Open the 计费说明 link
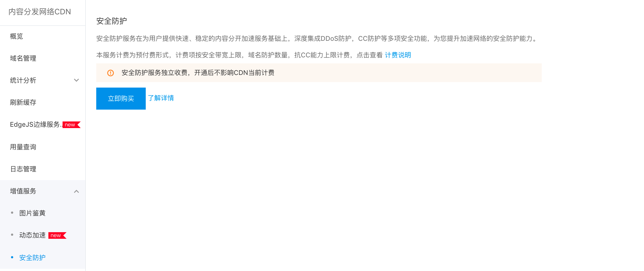This screenshot has width=644, height=271. (398, 55)
